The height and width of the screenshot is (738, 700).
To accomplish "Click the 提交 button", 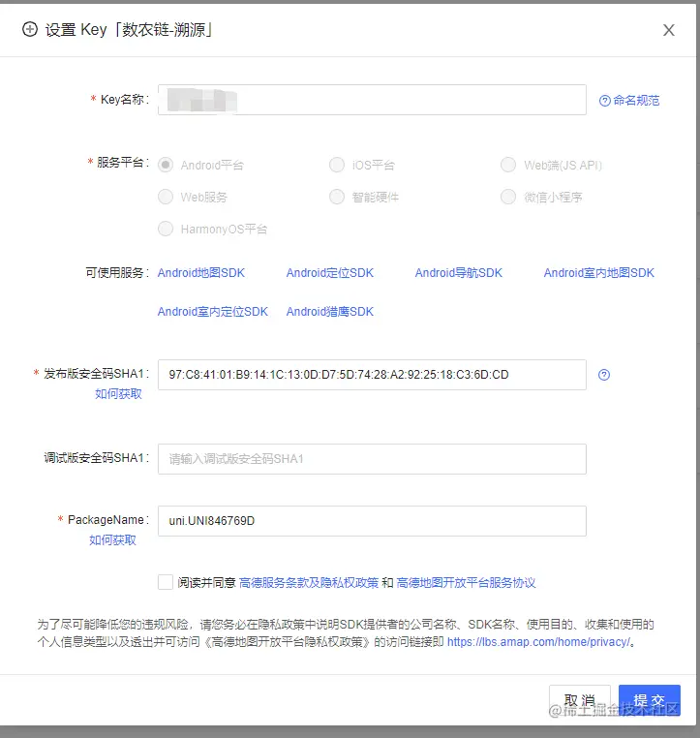I will click(x=650, y=700).
